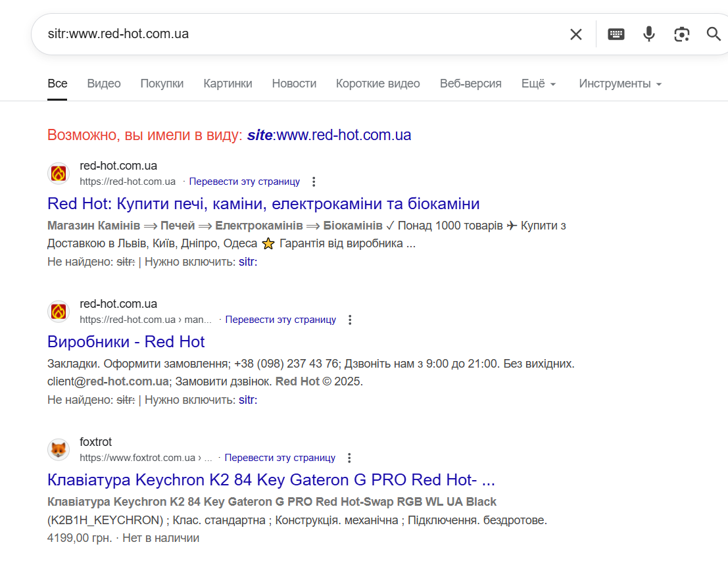
Task: Switch to the Видео tab
Action: (104, 84)
